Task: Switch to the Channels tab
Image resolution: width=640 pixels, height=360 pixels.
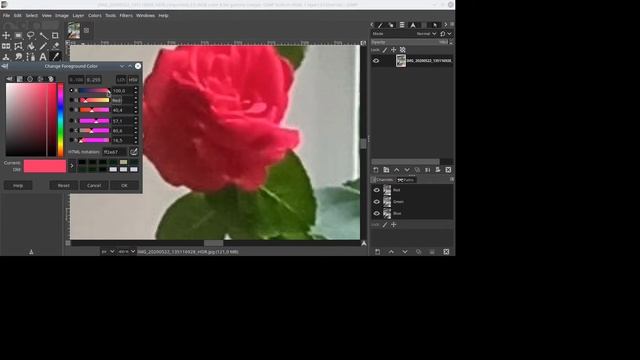Action: [x=383, y=180]
